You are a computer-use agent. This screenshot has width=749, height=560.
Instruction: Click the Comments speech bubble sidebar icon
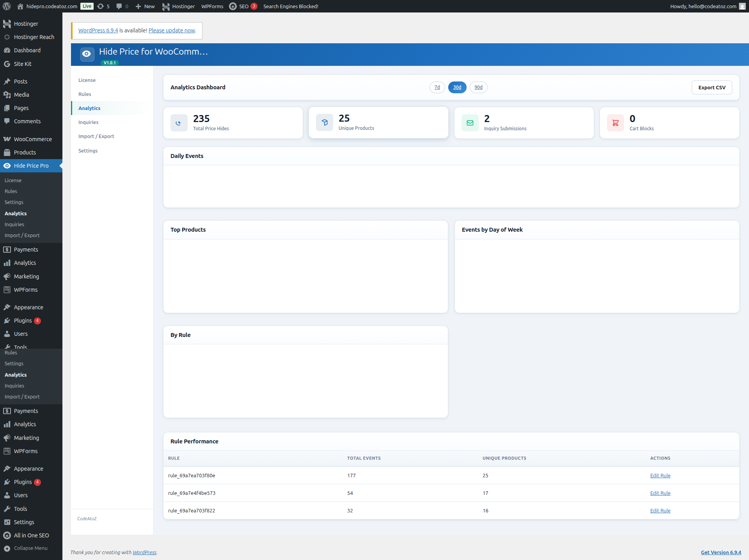pos(7,121)
